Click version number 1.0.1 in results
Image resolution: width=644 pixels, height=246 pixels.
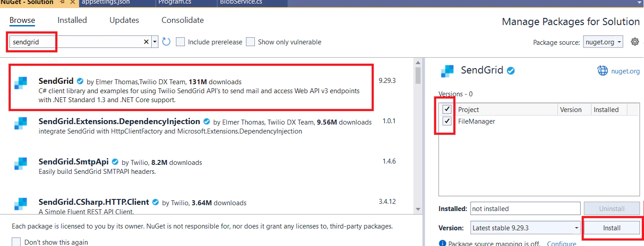pyautogui.click(x=389, y=121)
